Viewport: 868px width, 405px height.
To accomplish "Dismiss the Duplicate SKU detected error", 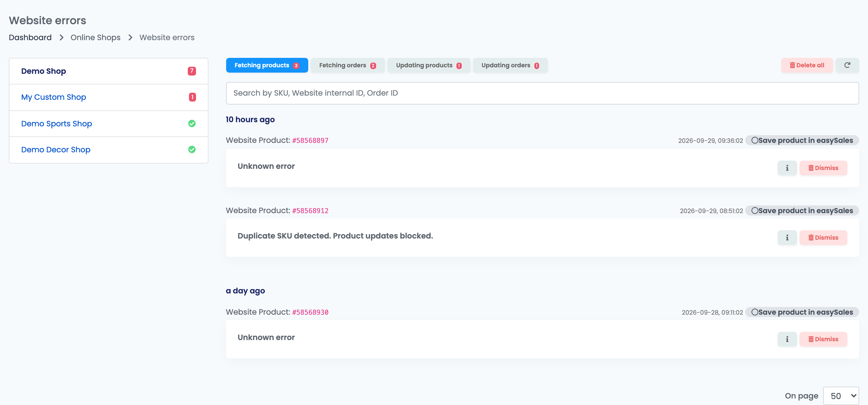I will (x=823, y=238).
